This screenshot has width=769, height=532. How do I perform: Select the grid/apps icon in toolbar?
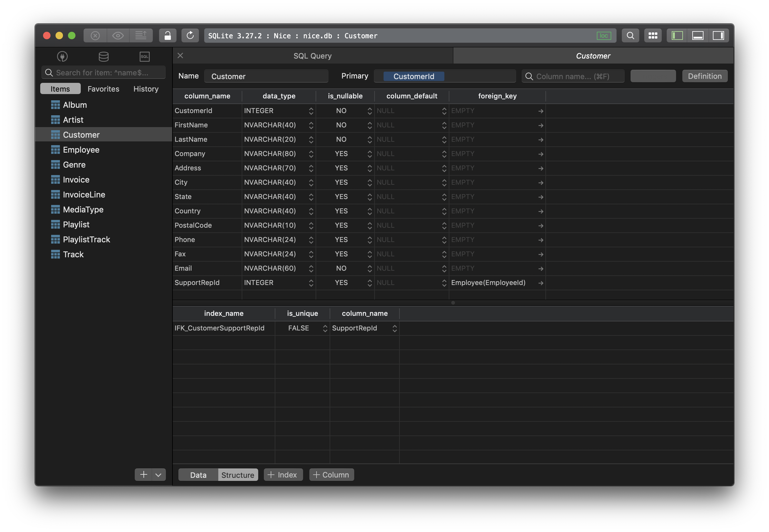(x=653, y=35)
